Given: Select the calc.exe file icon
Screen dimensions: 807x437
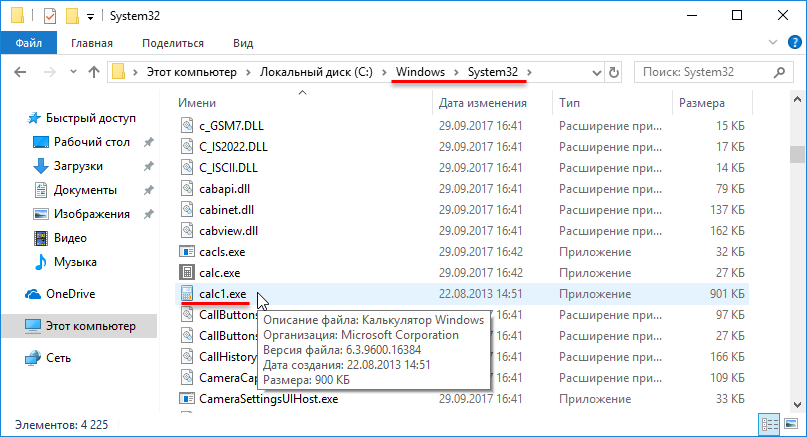Looking at the screenshot, I should (x=186, y=271).
